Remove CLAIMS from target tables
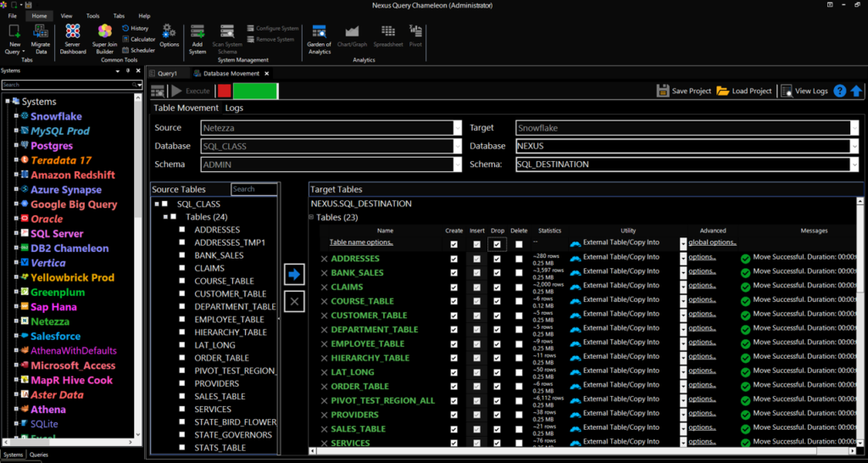868x463 pixels. [x=325, y=287]
